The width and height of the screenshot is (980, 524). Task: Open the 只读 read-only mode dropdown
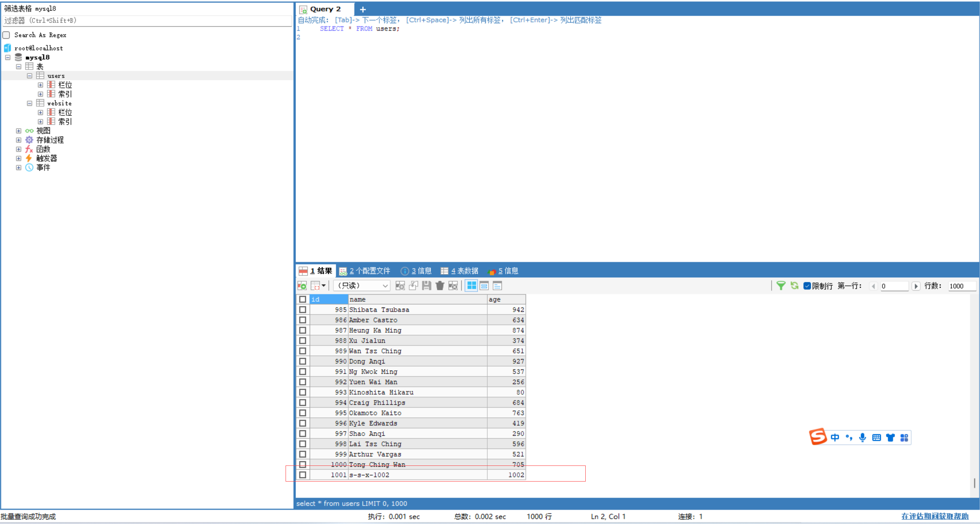coord(362,286)
